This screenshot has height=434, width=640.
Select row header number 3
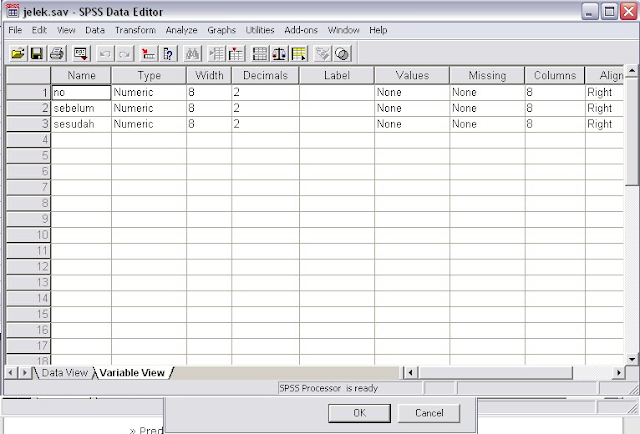(x=29, y=124)
